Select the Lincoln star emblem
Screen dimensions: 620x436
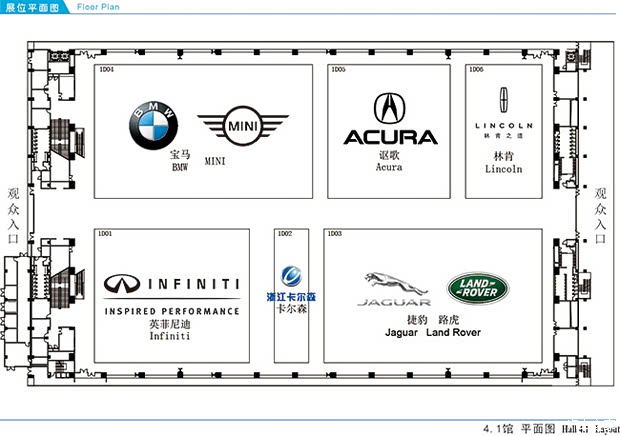click(503, 100)
